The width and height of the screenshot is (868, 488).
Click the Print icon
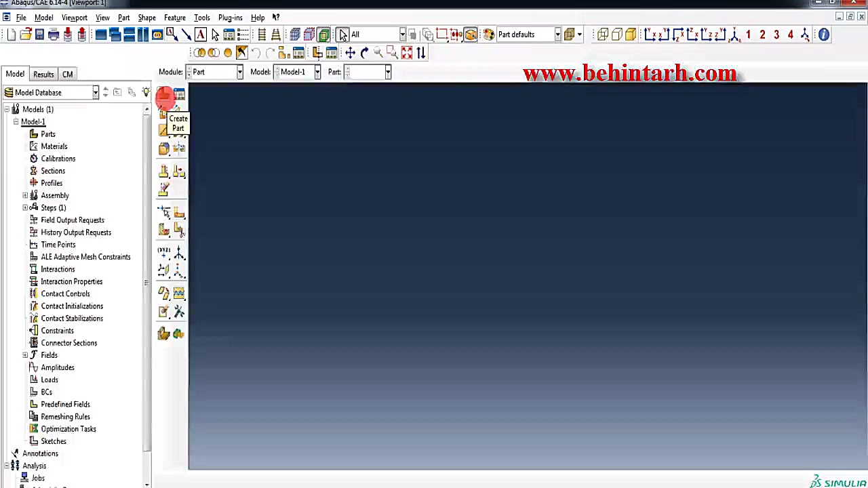click(x=54, y=35)
